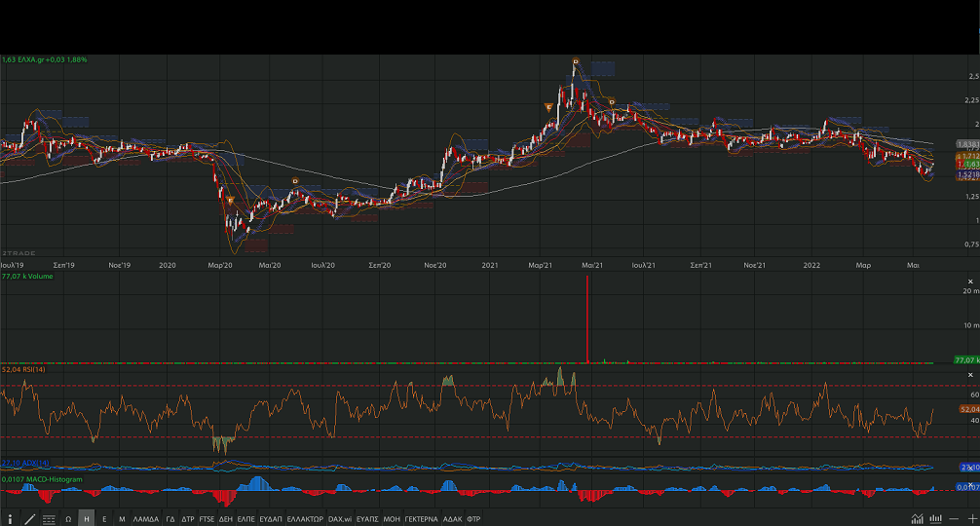Toggle the Ω timeframe button
980x526 pixels.
tap(68, 519)
